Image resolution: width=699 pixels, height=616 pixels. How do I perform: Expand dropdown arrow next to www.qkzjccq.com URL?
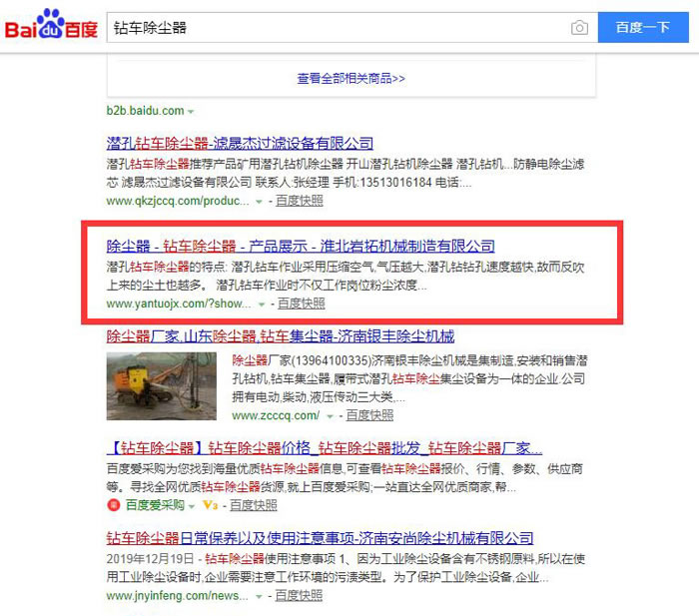click(259, 202)
